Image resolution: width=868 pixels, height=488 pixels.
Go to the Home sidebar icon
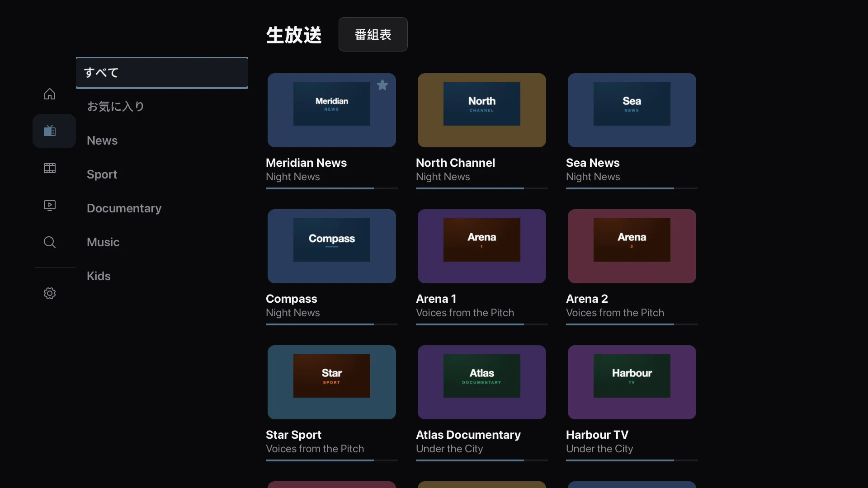coord(50,94)
